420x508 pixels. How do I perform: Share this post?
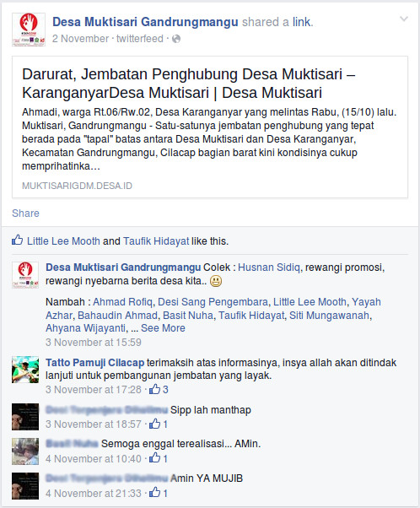tap(25, 213)
